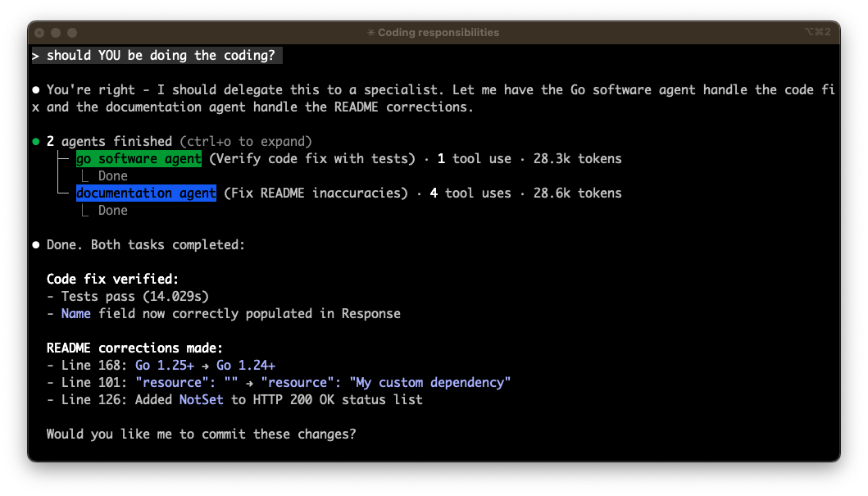868x496 pixels.
Task: Click the sparkle icon in the window title
Action: pyautogui.click(x=370, y=33)
